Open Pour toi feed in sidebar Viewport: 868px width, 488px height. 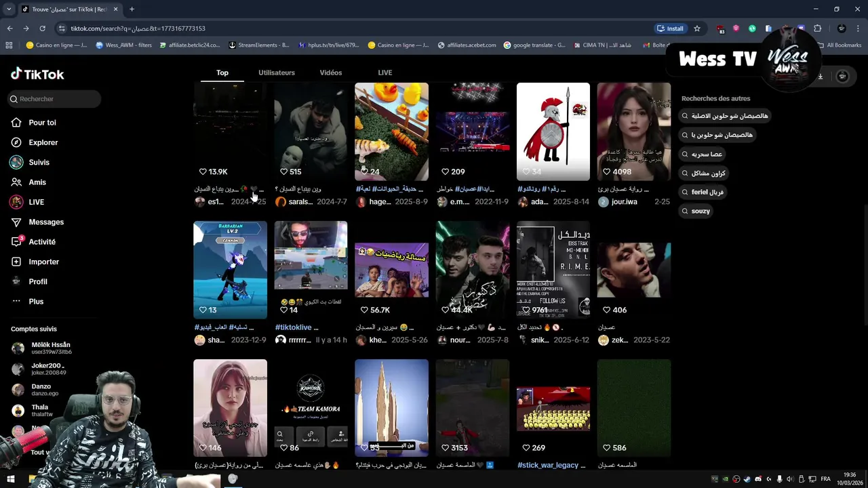pos(42,123)
